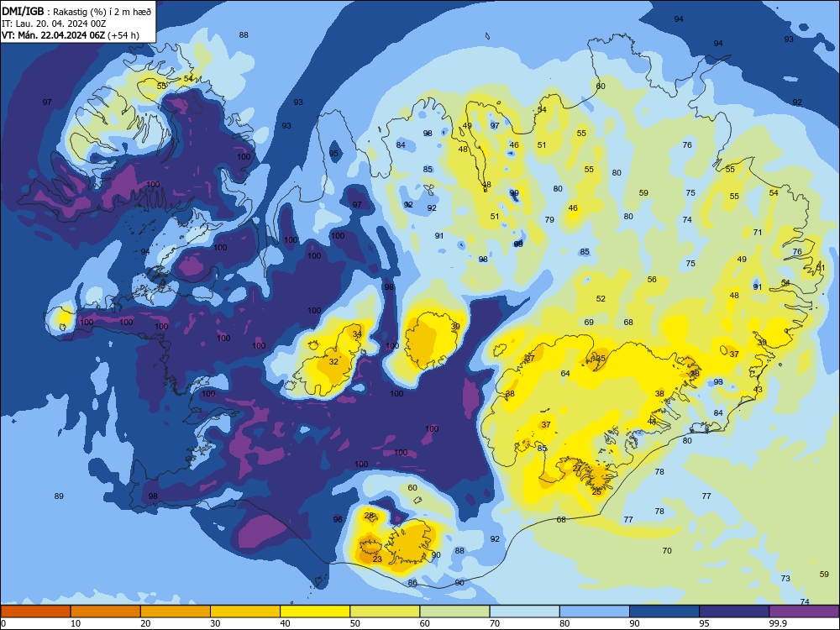Click the map value '86' on the south coast
The width and height of the screenshot is (840, 630).
pos(412,583)
